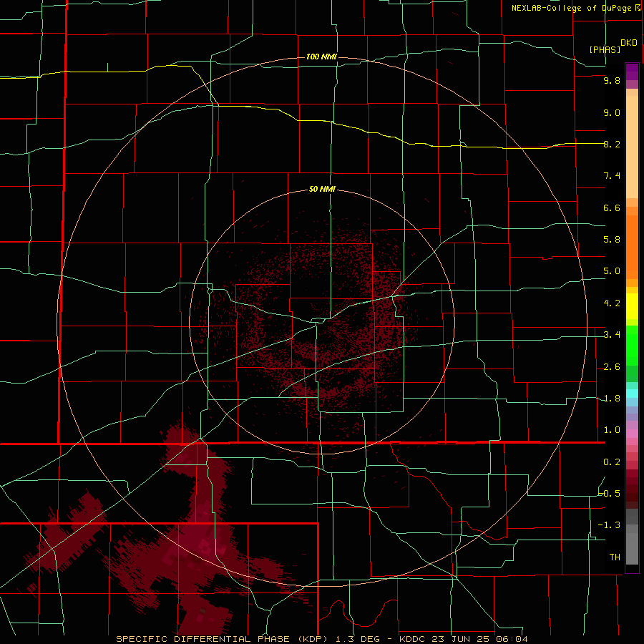Pick the bright green color bar segment
Viewport: 644px width, 644px height.
[x=632, y=345]
